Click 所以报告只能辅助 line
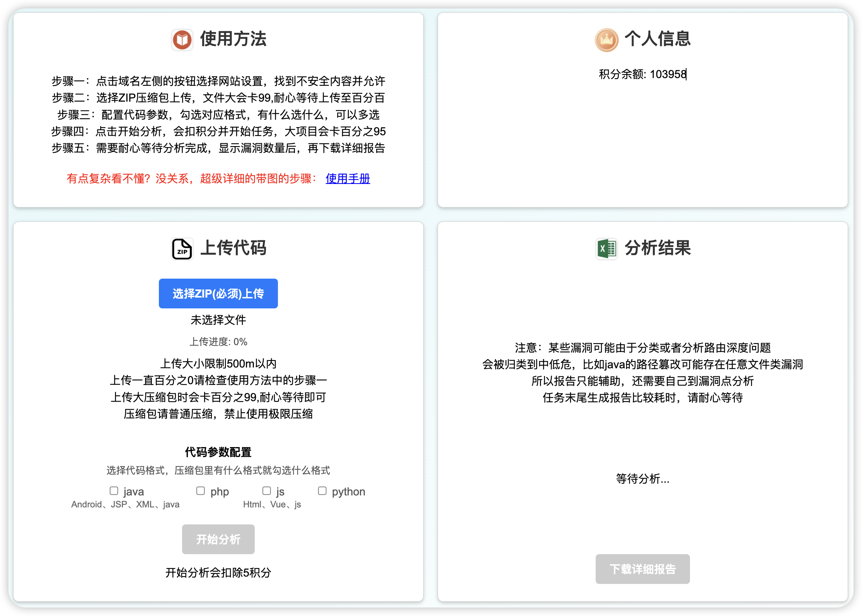 point(642,381)
